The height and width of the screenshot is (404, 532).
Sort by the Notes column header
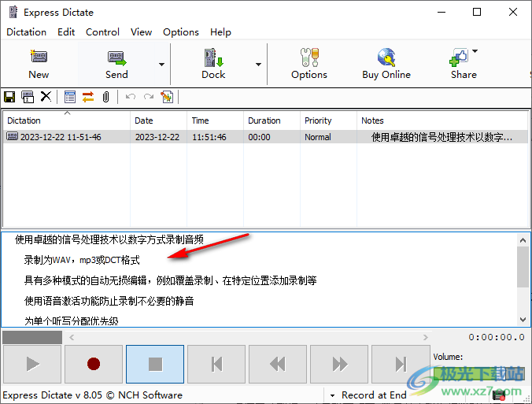442,120
